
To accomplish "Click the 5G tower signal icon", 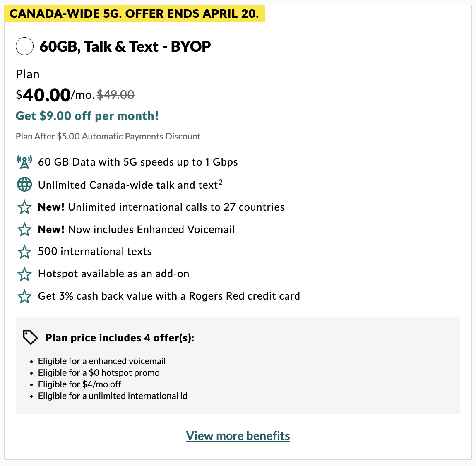I will click(24, 162).
